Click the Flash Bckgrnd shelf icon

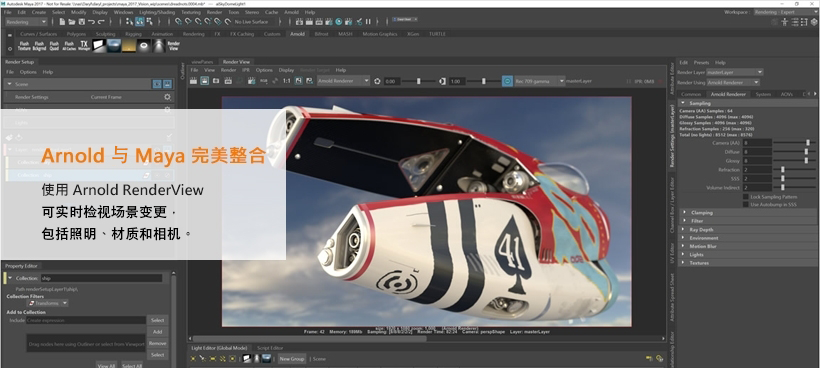[x=39, y=46]
